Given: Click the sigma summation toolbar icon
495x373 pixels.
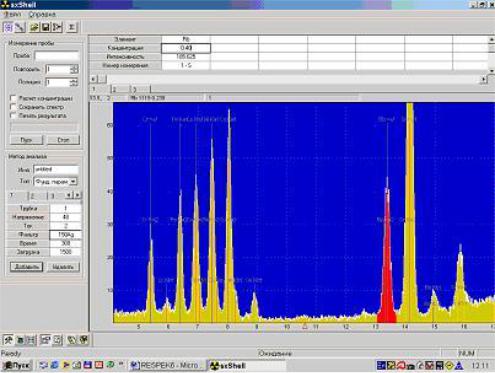Looking at the screenshot, I should pyautogui.click(x=71, y=27).
